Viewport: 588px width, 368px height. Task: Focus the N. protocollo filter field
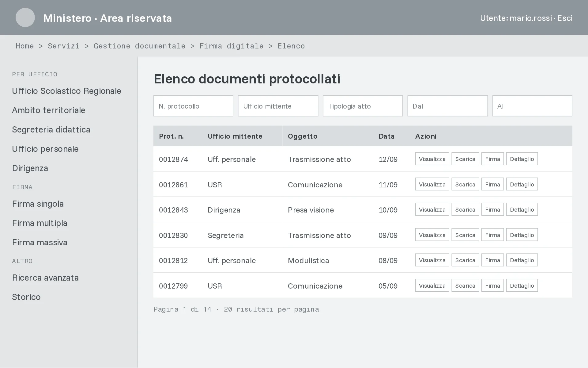point(193,106)
